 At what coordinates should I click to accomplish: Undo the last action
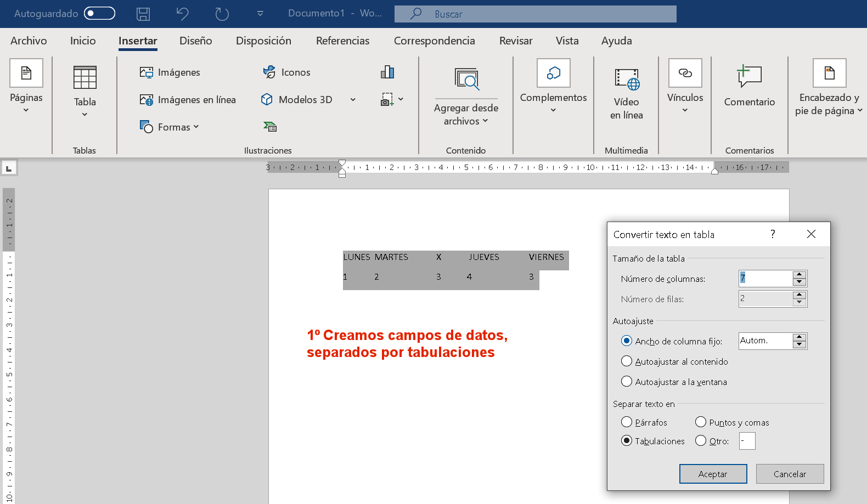pyautogui.click(x=183, y=14)
